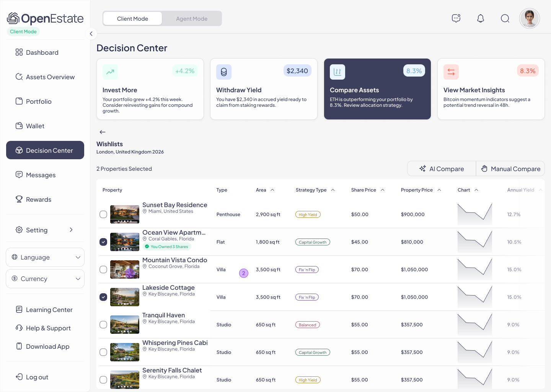Go to Learning Center

tap(45, 309)
